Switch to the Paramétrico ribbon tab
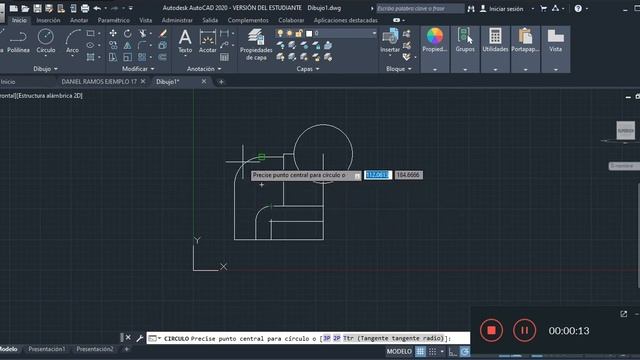The image size is (640, 360). coord(113,20)
